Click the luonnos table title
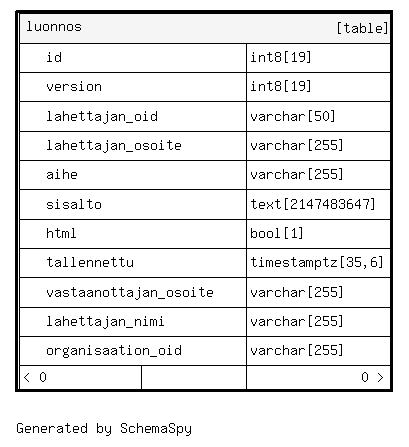409x447 pixels. pyautogui.click(x=54, y=27)
